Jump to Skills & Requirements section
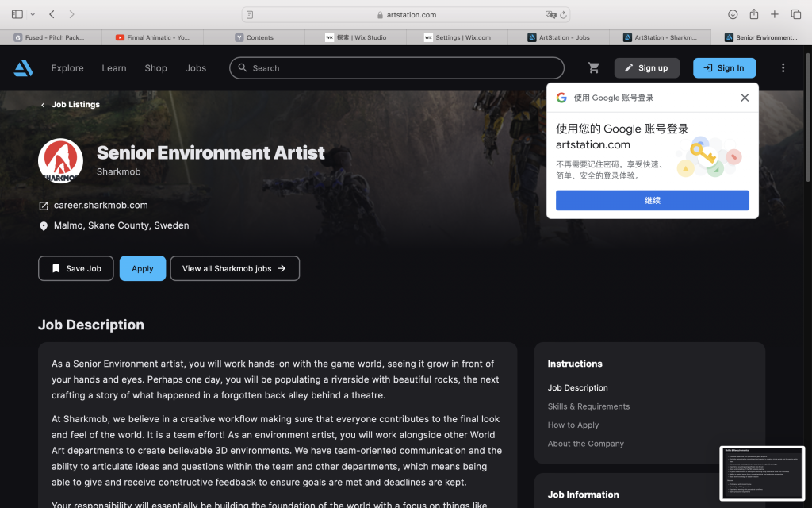Screen dimensions: 812x508 [x=588, y=406]
